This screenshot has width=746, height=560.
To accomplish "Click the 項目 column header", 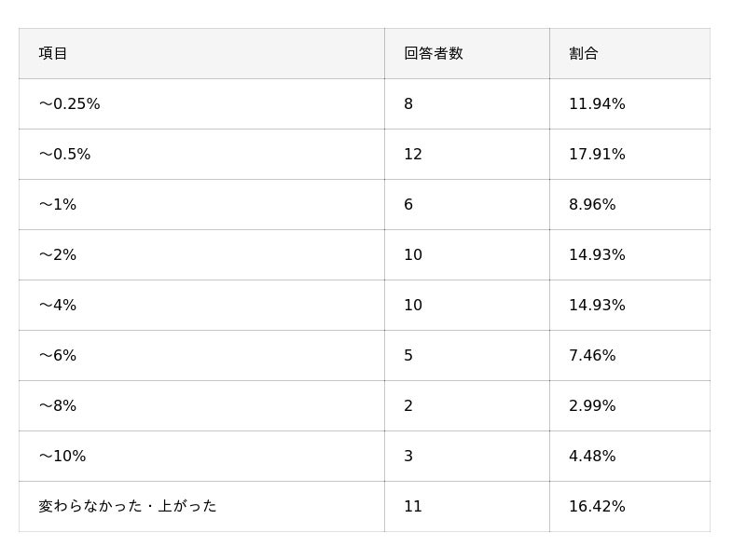I will pos(53,54).
